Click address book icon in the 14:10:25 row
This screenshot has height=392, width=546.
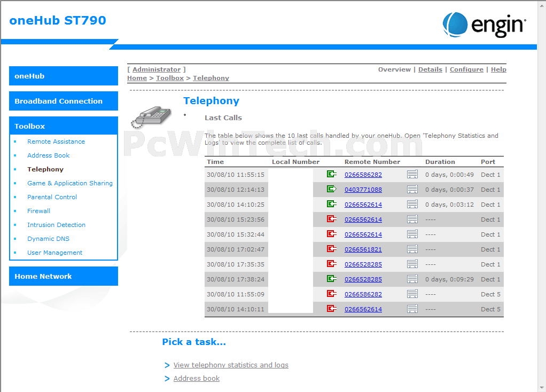click(x=412, y=205)
